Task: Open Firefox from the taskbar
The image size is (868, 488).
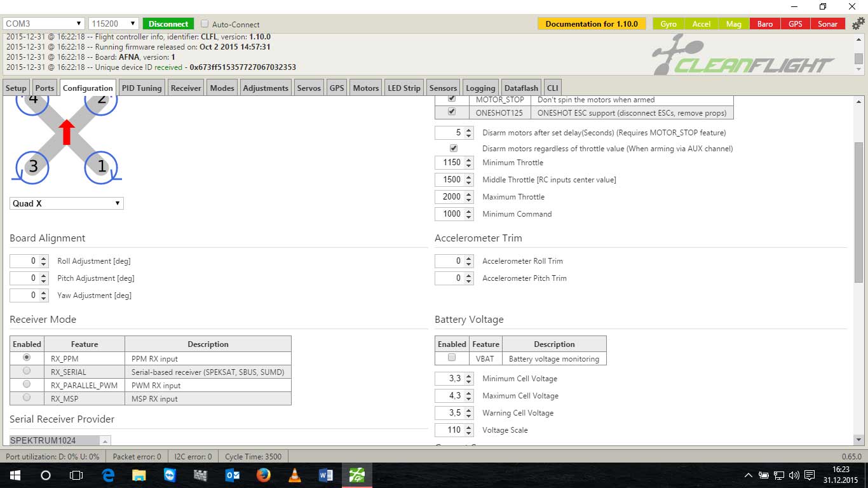Action: pos(263,475)
